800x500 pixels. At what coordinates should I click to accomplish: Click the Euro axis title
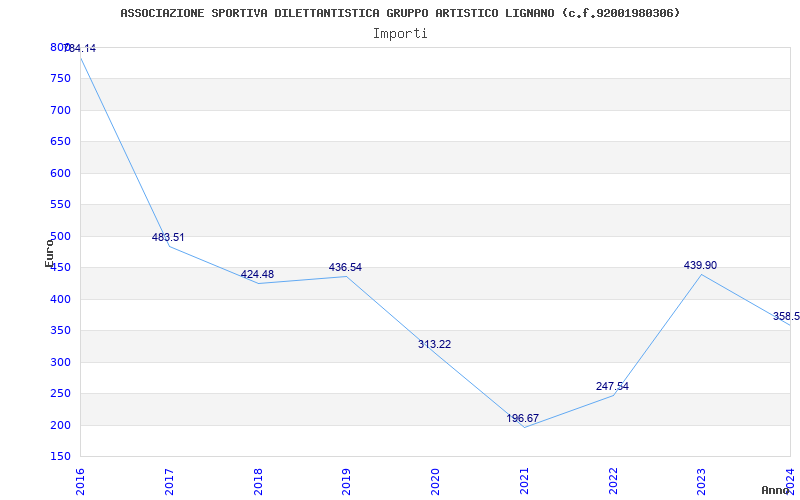tap(49, 253)
